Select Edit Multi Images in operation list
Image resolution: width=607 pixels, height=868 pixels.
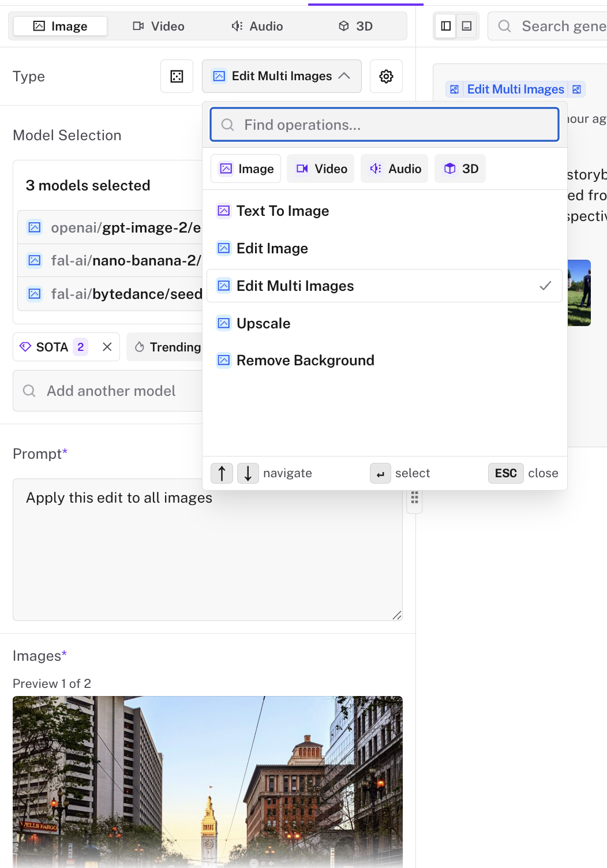pyautogui.click(x=384, y=286)
